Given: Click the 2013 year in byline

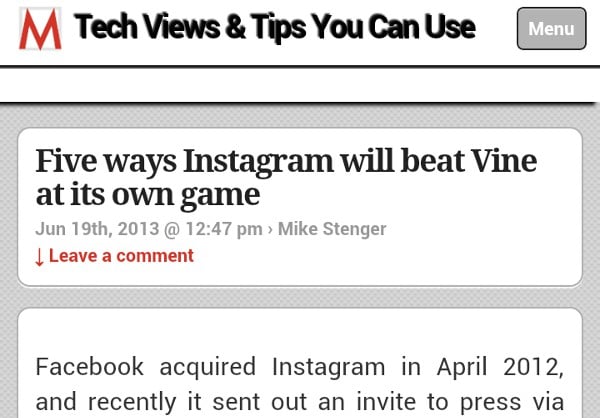Looking at the screenshot, I should pos(138,229).
